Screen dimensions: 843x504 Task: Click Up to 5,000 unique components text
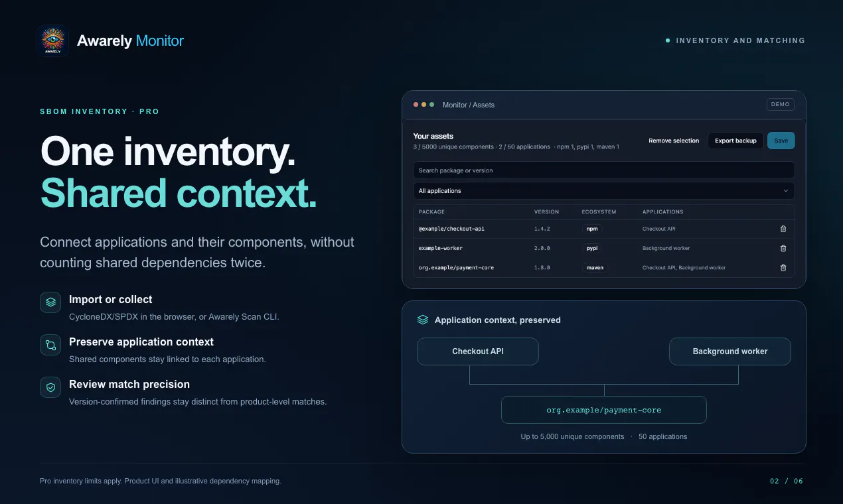[572, 436]
